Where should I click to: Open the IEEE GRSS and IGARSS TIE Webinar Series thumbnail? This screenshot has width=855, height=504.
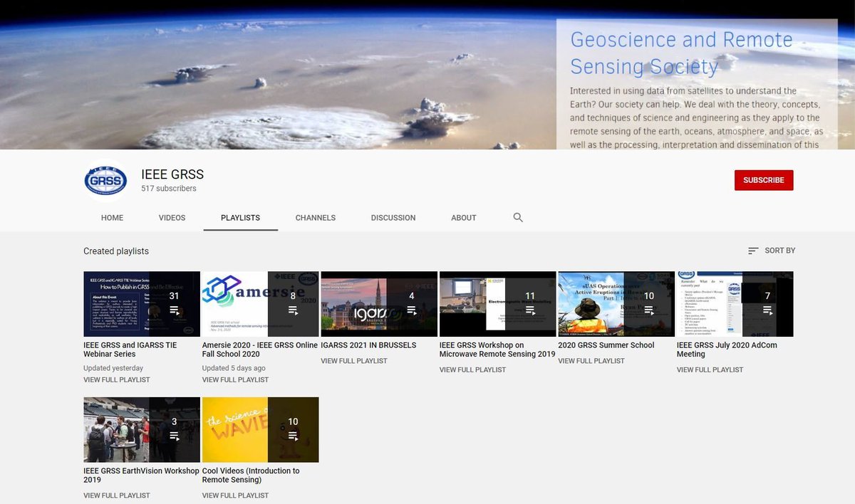coord(142,304)
